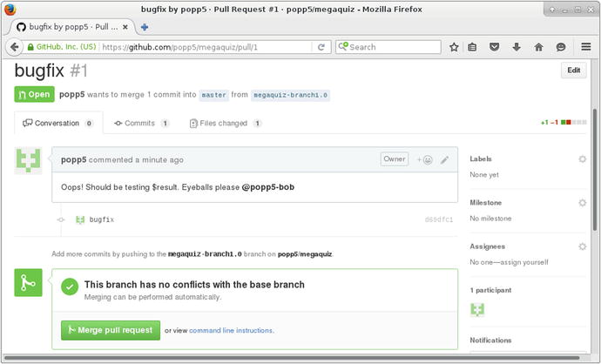This screenshot has height=364, width=601.
Task: Open popp5 author link in PR header
Action: click(71, 94)
